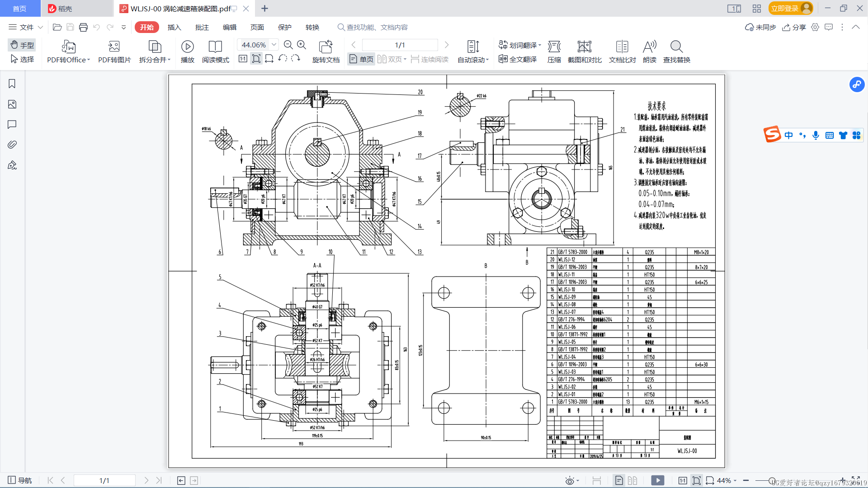Rotate view clockwise

pyautogui.click(x=296, y=59)
